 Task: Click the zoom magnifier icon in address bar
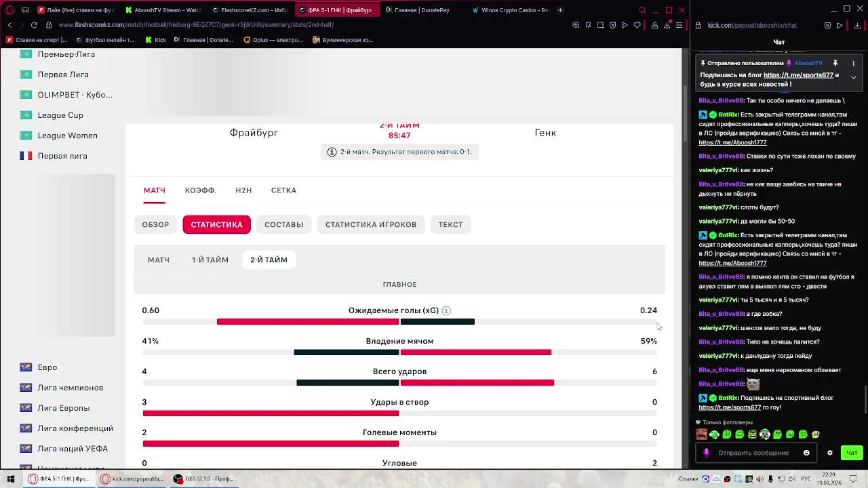576,25
